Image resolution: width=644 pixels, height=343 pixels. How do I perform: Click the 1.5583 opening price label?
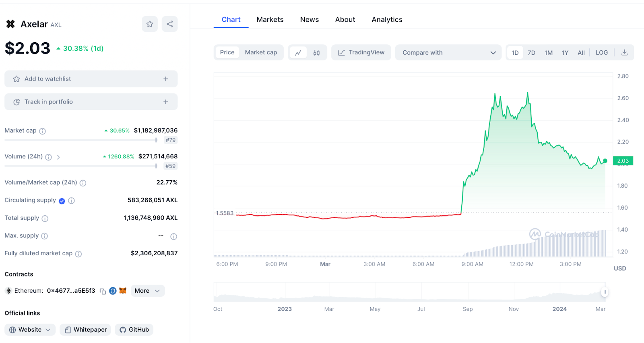click(x=225, y=213)
